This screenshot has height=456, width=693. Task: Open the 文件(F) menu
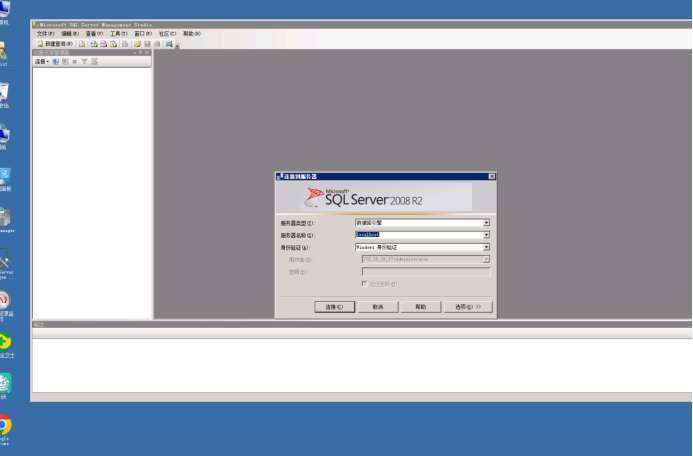pyautogui.click(x=46, y=34)
